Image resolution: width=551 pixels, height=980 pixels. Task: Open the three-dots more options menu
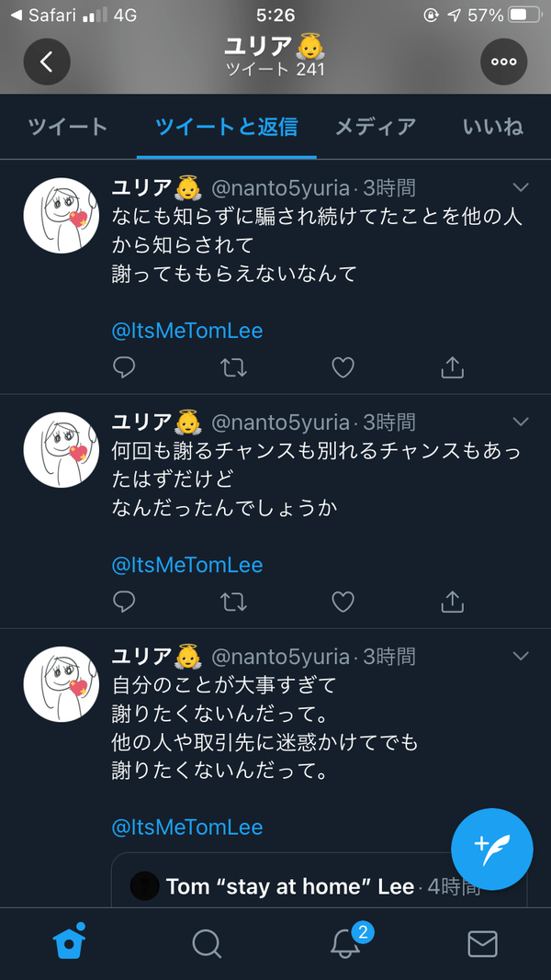(x=503, y=62)
